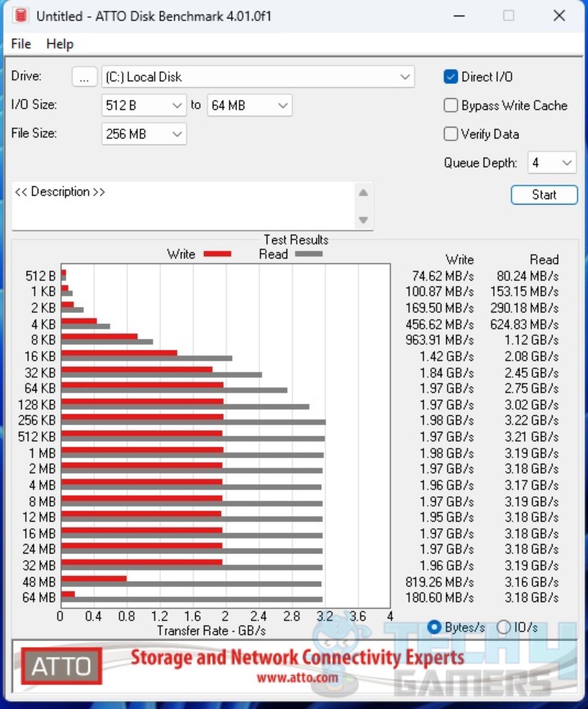
Task: Click the Description scroll up arrow
Action: [363, 193]
